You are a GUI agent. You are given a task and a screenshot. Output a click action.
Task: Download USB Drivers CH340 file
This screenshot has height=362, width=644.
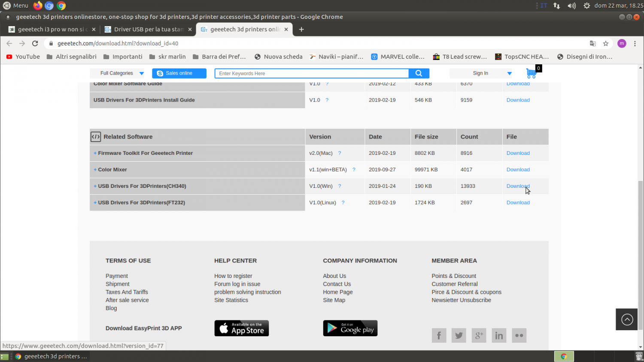tap(518, 186)
